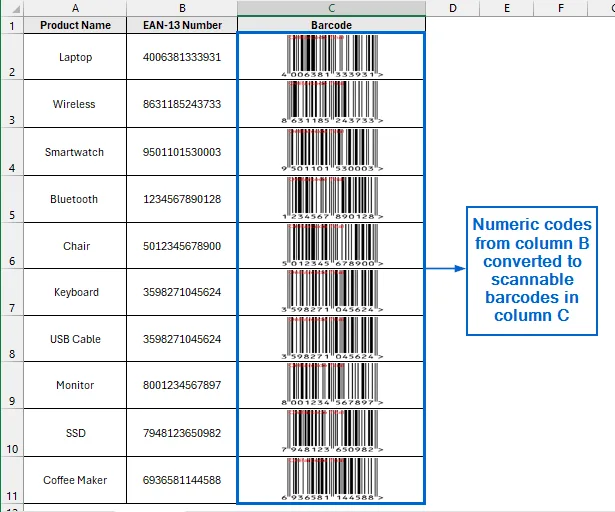
Task: Select column E header
Action: point(507,8)
